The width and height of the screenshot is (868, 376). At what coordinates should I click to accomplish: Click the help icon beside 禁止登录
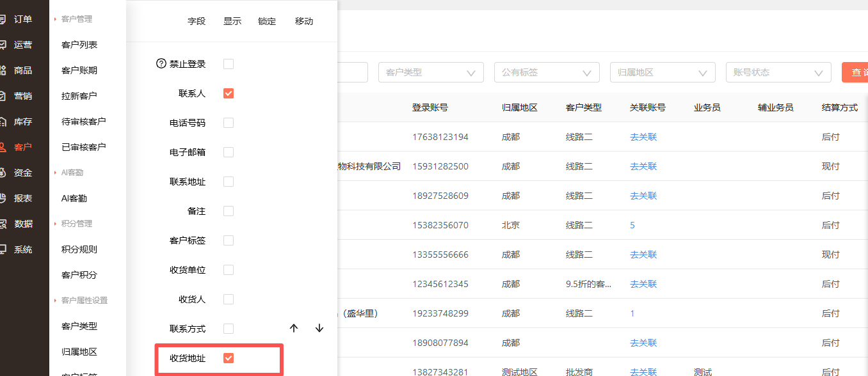click(x=161, y=64)
